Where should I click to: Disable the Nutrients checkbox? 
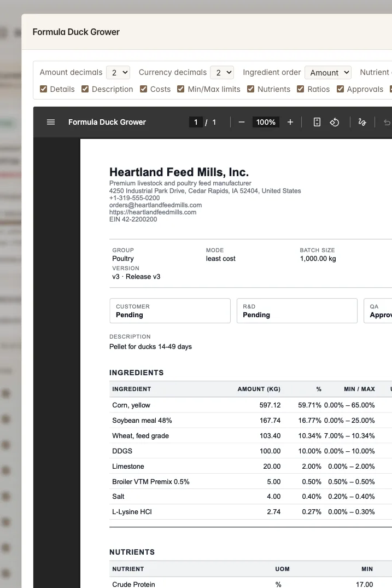click(x=251, y=89)
